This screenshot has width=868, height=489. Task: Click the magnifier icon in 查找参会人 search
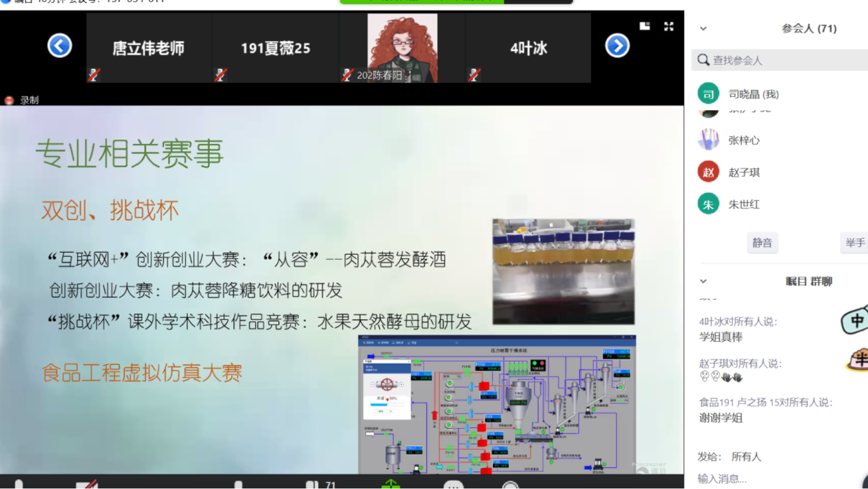pos(703,60)
